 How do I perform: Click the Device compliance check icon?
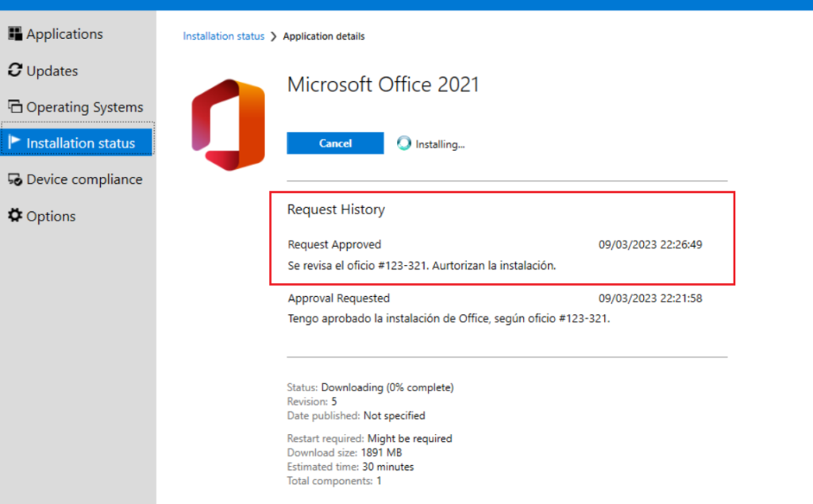[15, 179]
